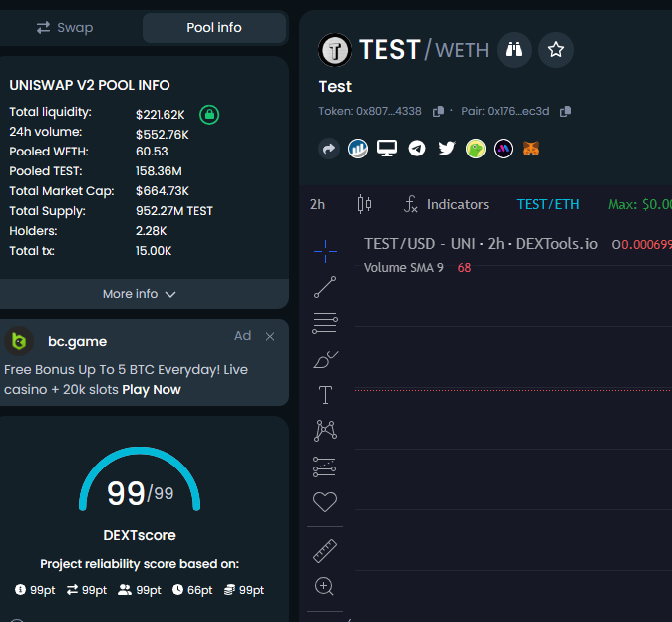
Task: Select the Pool info tab
Action: point(214,28)
